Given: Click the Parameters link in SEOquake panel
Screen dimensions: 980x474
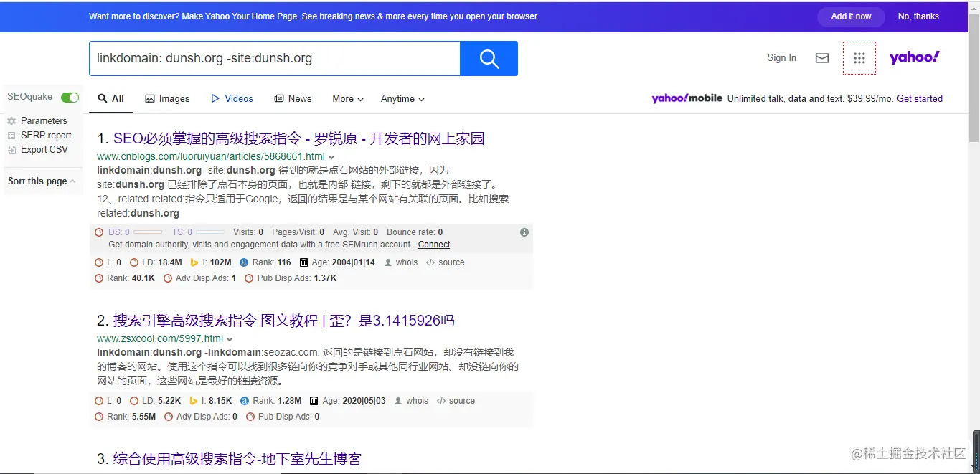Looking at the screenshot, I should coord(44,121).
